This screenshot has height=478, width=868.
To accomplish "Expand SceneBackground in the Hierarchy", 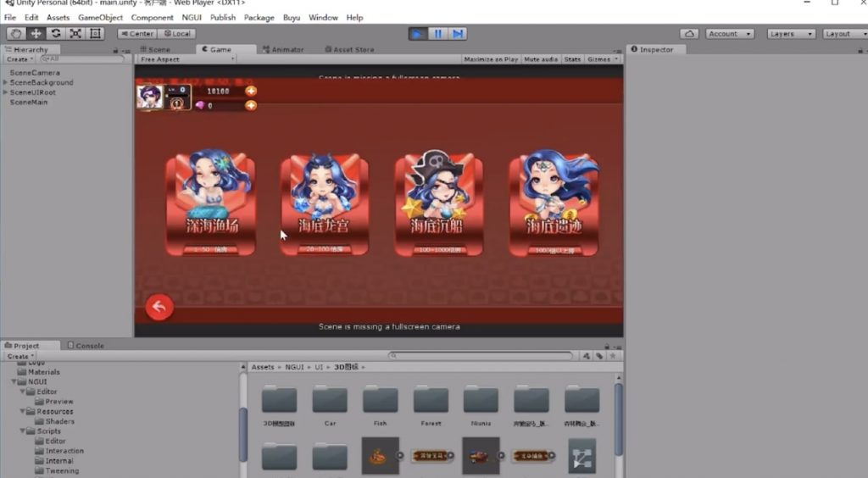I will [x=6, y=83].
